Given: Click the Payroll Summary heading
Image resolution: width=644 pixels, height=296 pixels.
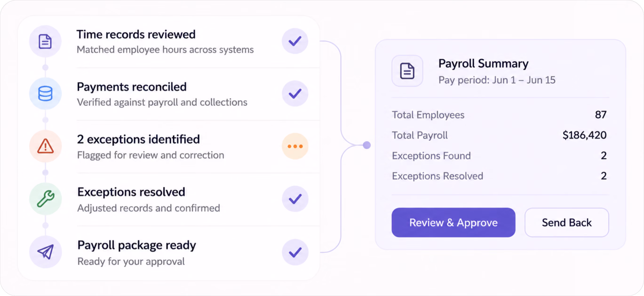Looking at the screenshot, I should (484, 63).
